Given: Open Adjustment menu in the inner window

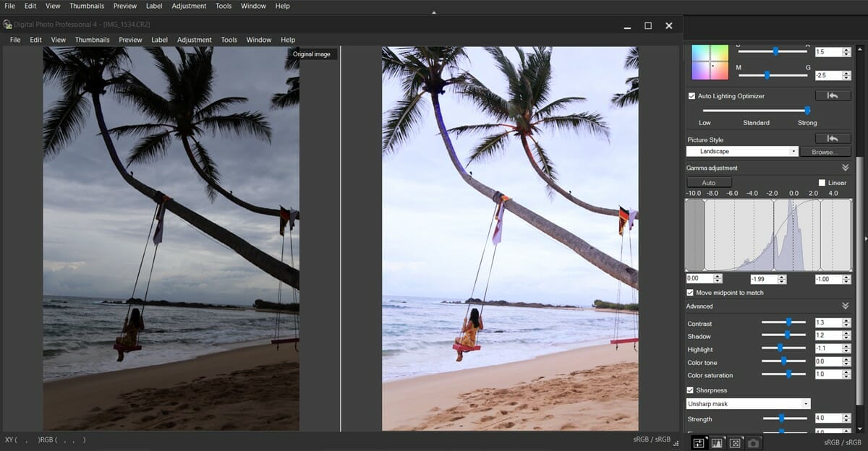Looking at the screenshot, I should [x=195, y=40].
